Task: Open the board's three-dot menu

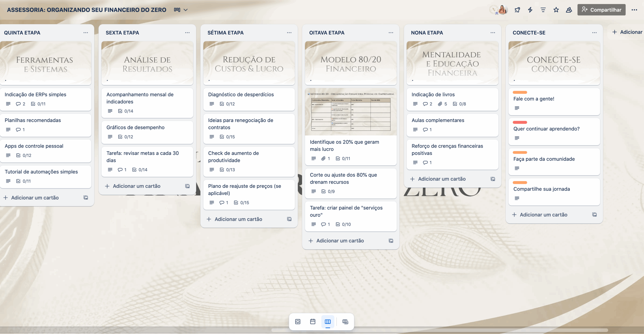Action: (x=634, y=10)
